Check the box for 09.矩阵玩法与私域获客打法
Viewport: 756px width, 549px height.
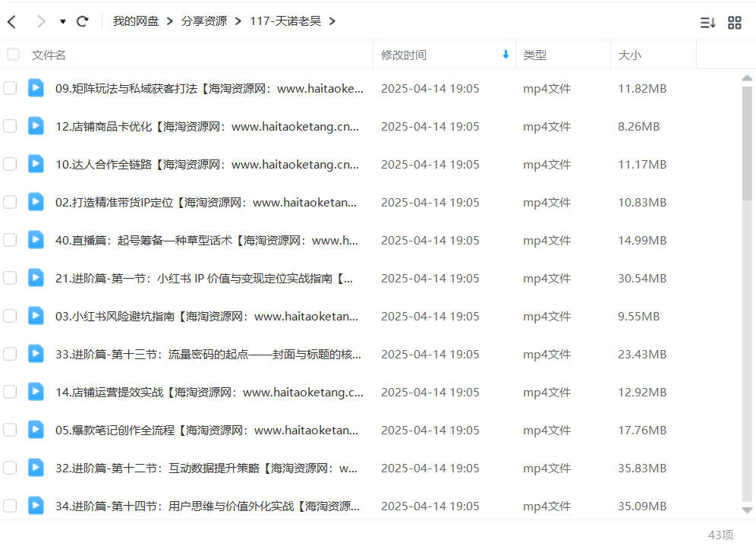(x=10, y=88)
